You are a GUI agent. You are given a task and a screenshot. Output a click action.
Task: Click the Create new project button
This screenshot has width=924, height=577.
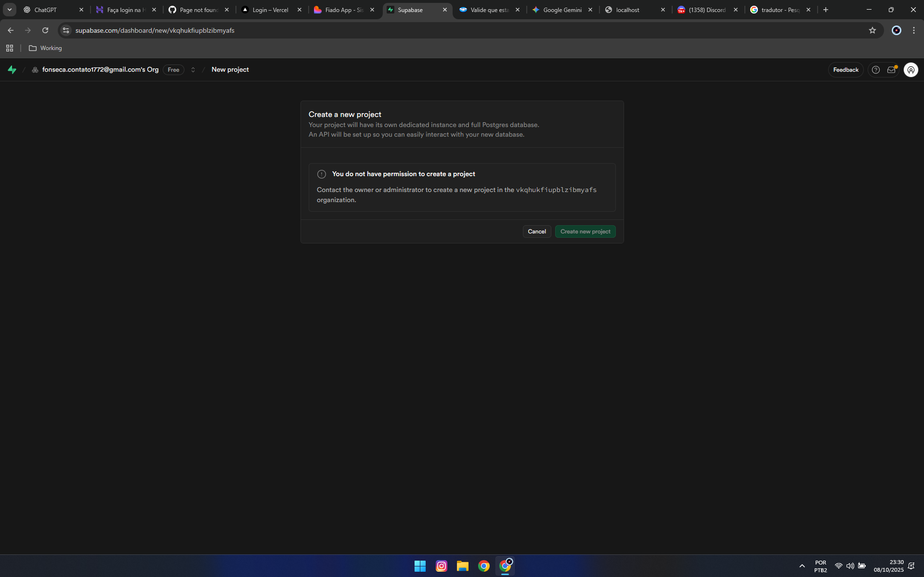pyautogui.click(x=585, y=231)
